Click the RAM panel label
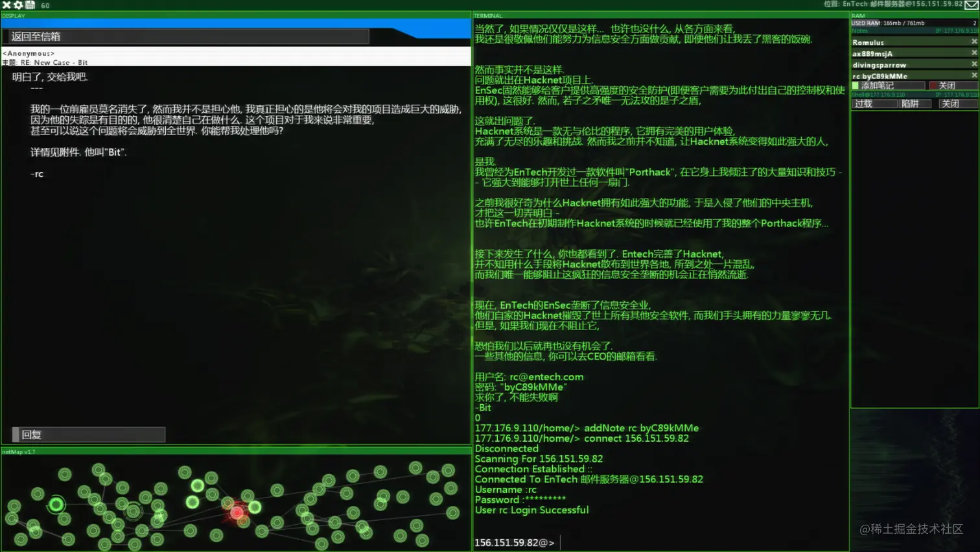This screenshot has height=552, width=980. pos(858,16)
